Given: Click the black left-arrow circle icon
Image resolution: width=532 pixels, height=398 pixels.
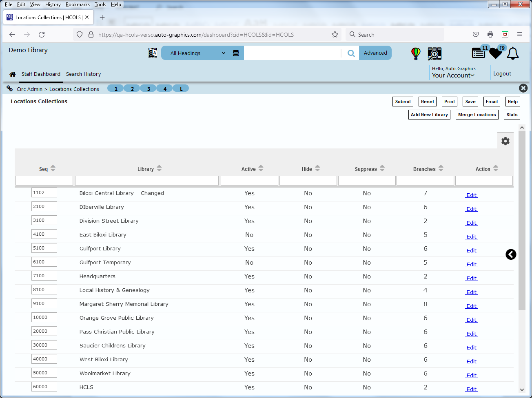Looking at the screenshot, I should click(x=511, y=254).
